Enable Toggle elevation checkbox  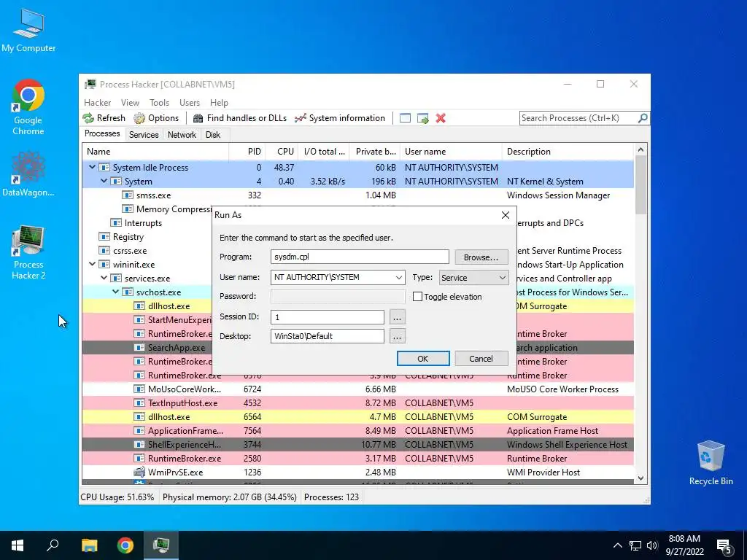417,297
